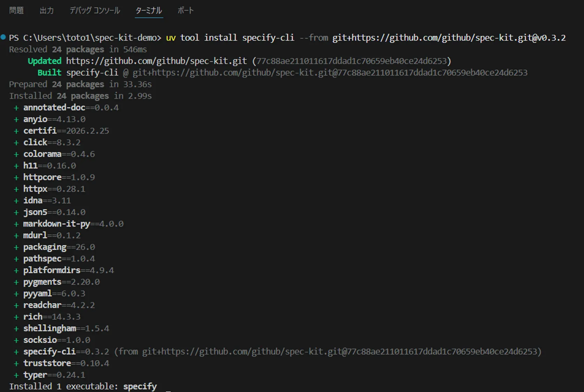Click the uv command word in the prompt
This screenshot has width=584, height=392.
(x=171, y=38)
